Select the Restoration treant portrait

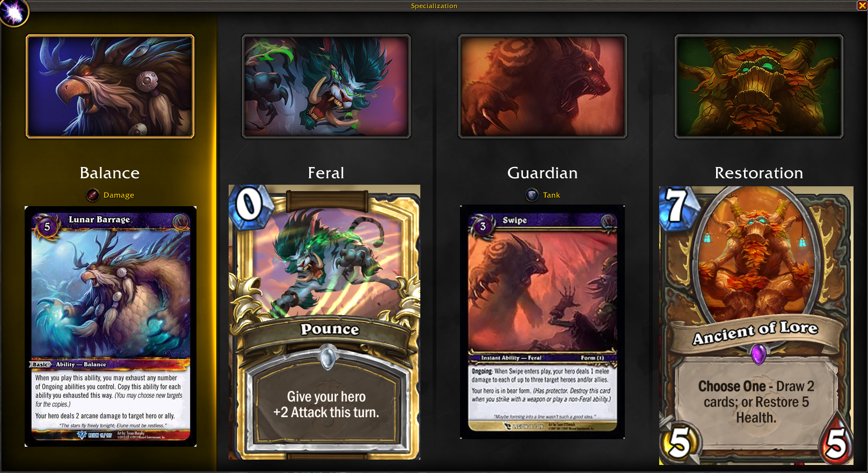click(759, 86)
